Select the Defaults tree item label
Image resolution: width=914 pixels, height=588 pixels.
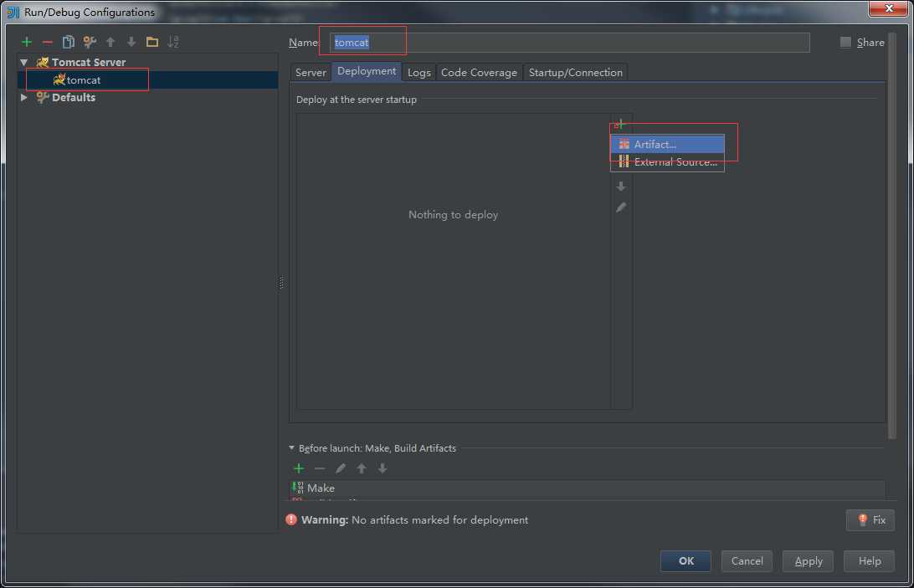pos(74,97)
